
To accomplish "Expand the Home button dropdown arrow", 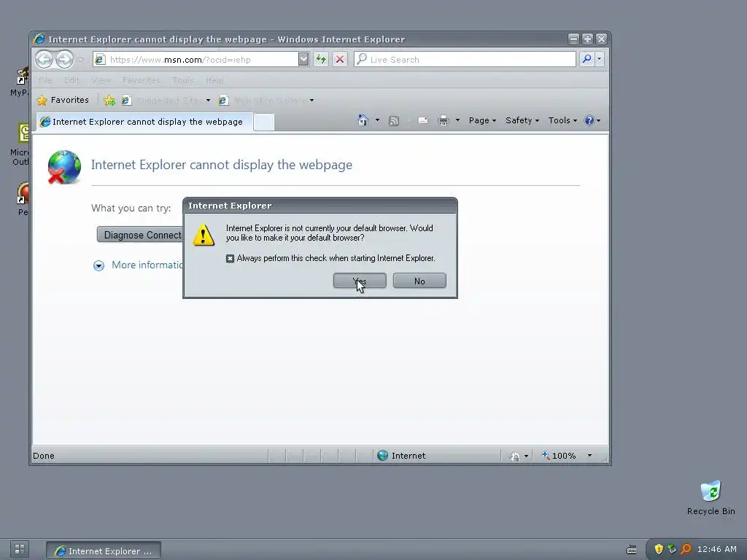I will tap(377, 120).
